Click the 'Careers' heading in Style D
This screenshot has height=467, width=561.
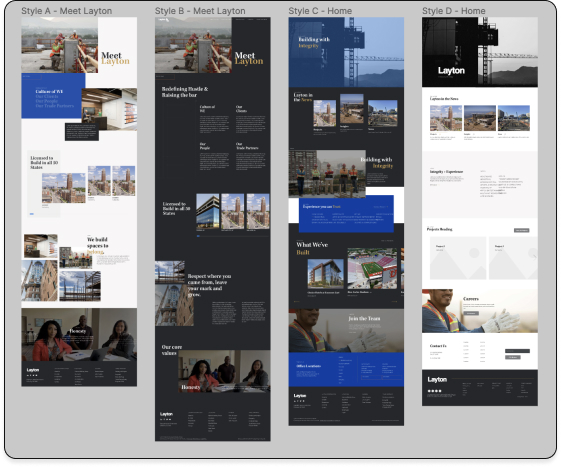[x=471, y=298]
